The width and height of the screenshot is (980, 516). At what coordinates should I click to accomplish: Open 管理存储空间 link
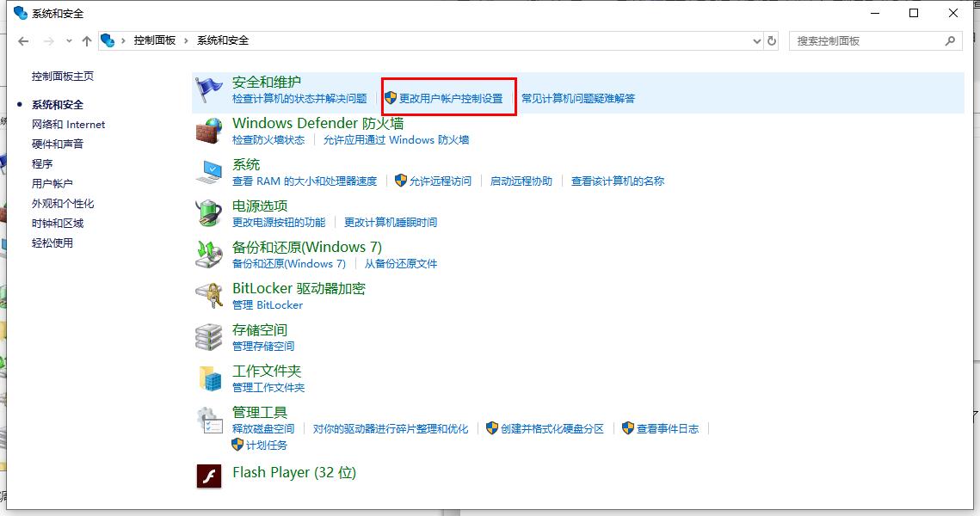(x=263, y=346)
